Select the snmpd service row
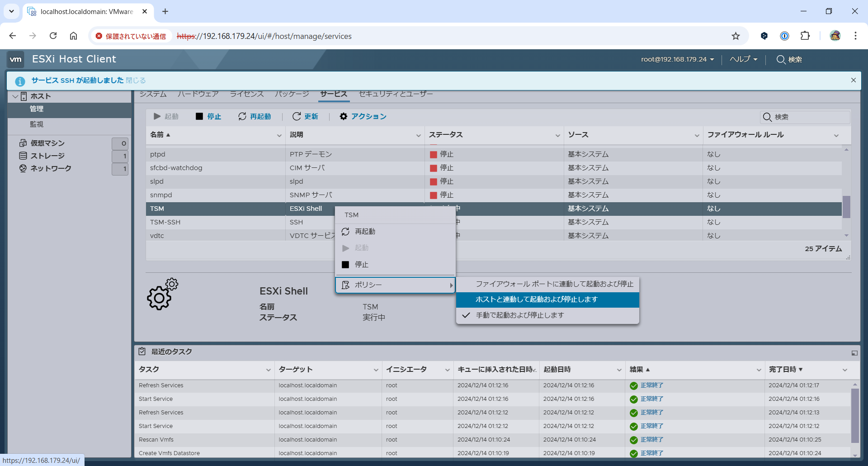 [x=494, y=195]
